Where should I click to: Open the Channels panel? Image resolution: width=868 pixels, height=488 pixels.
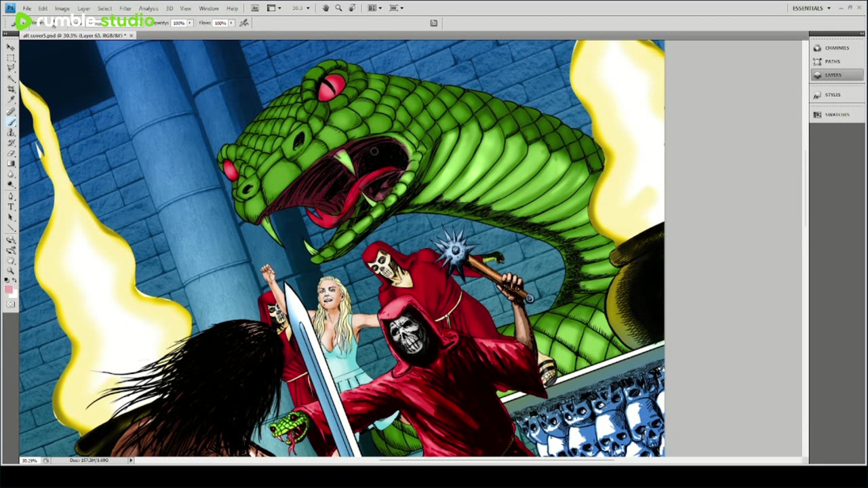pyautogui.click(x=837, y=48)
